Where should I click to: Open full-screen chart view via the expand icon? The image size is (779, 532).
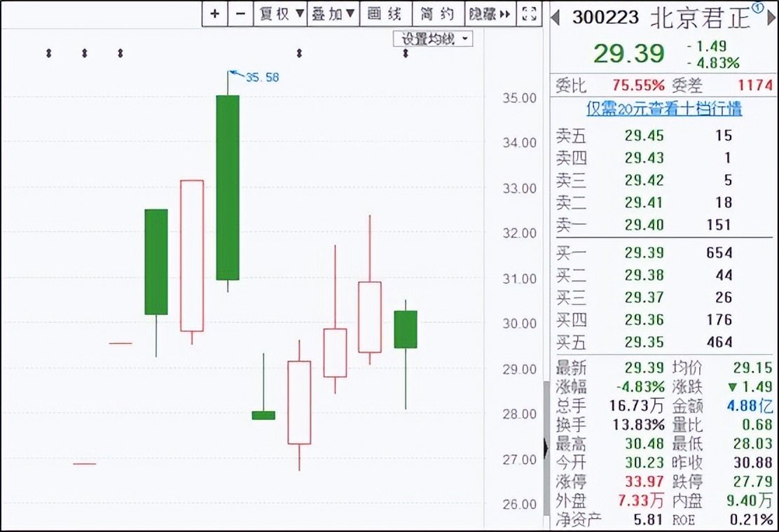tap(529, 13)
